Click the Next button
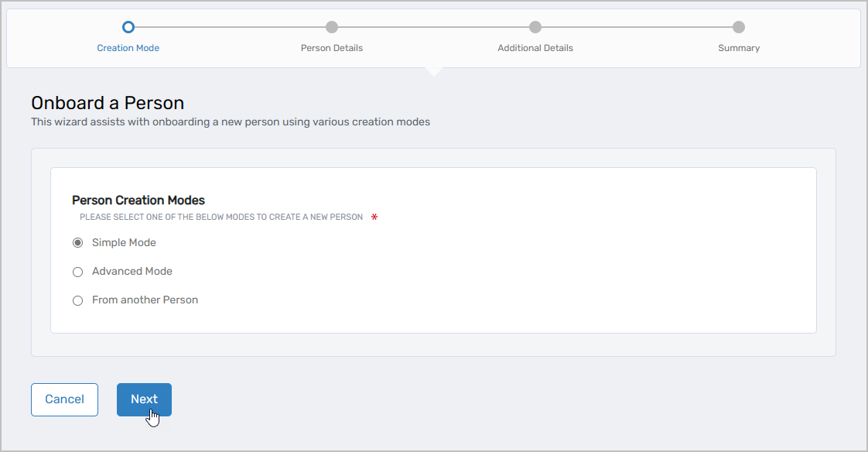 pyautogui.click(x=144, y=399)
